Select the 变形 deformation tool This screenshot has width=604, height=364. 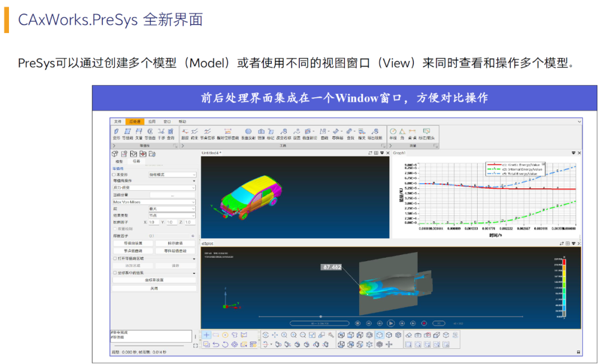[x=116, y=134]
